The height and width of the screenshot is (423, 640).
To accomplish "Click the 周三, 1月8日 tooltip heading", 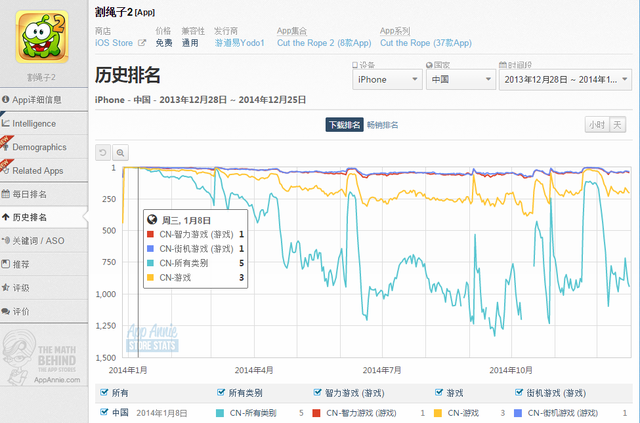I will point(186,220).
